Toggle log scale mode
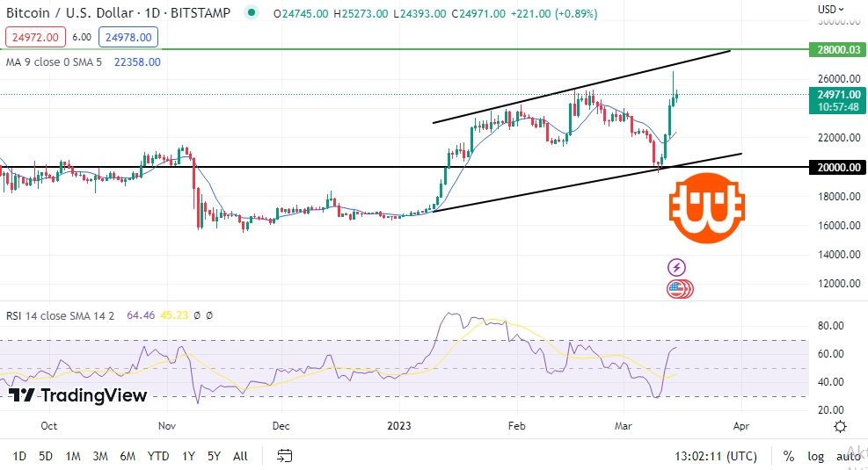 [815, 456]
